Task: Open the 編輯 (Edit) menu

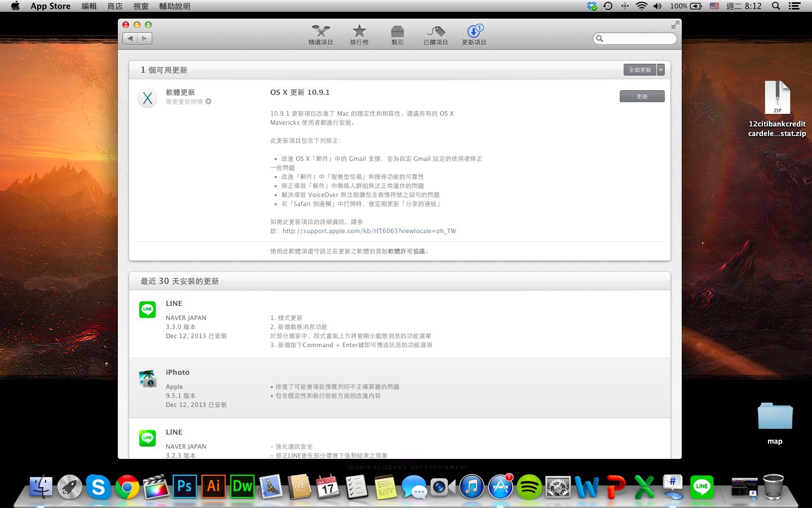Action: coord(89,6)
